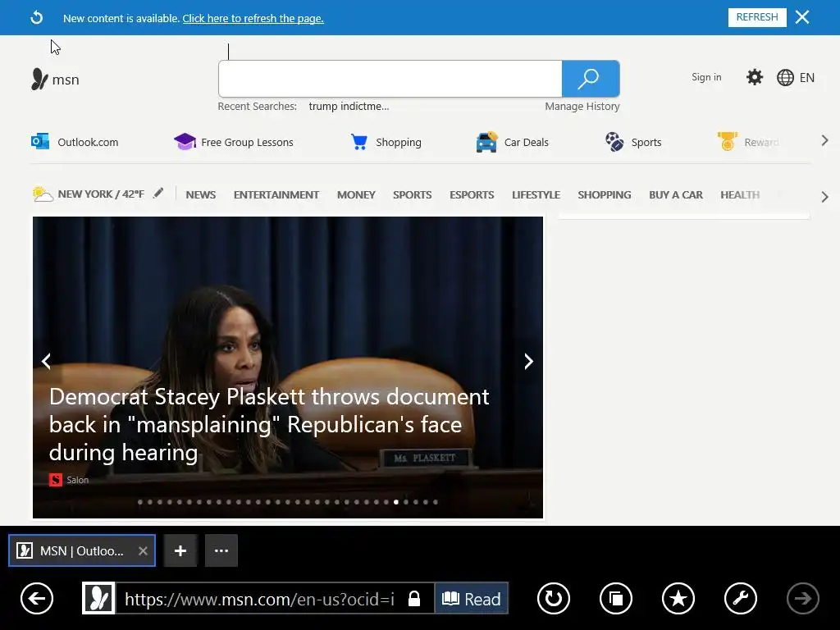Click the 'Click here to refresh the page' link
Image resolution: width=840 pixels, height=630 pixels.
click(253, 18)
